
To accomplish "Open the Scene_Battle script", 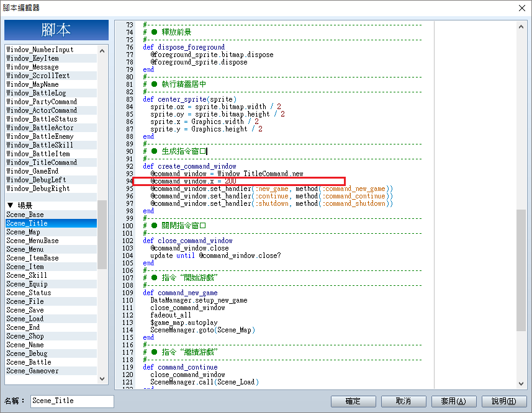I will pyautogui.click(x=52, y=362).
